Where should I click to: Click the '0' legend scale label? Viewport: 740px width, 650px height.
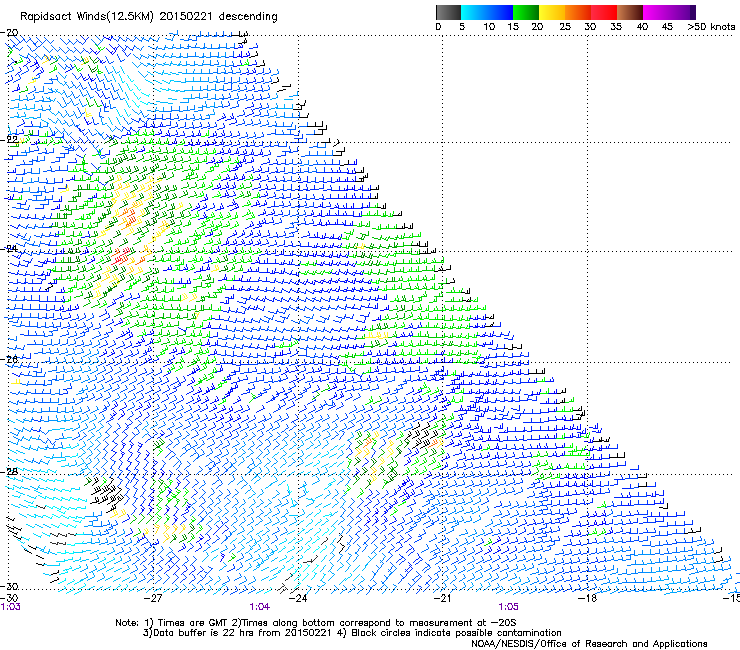point(438,27)
